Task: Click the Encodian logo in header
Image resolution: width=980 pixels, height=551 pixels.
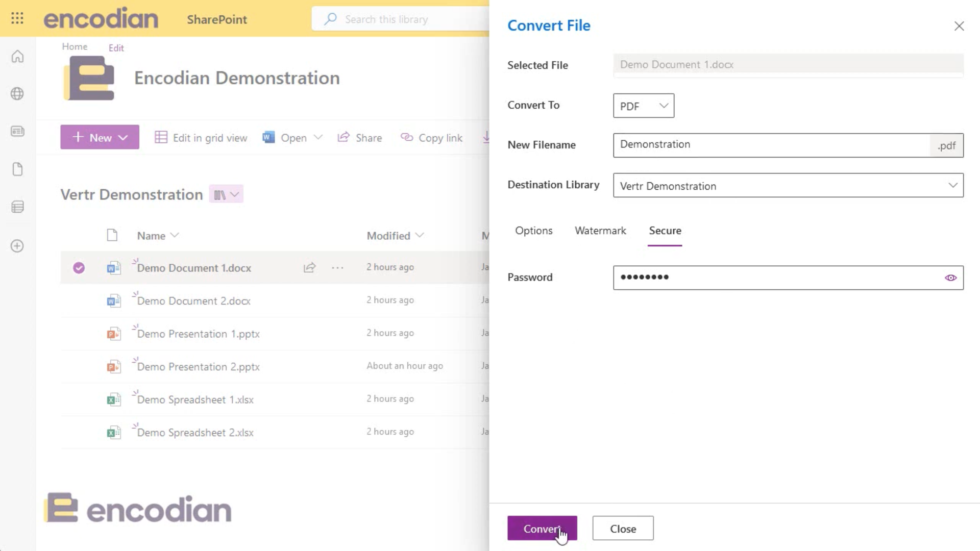Action: pos(101,18)
